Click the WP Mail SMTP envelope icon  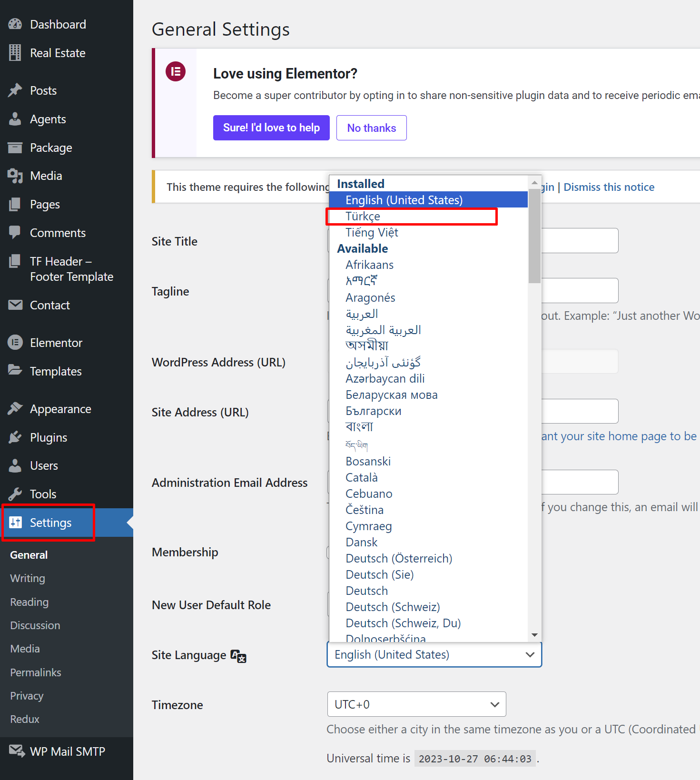17,751
